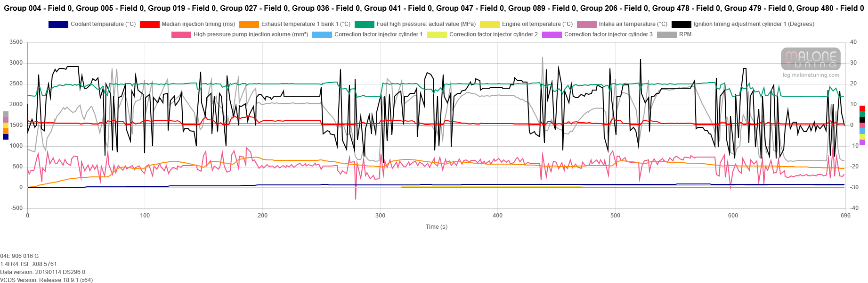The height and width of the screenshot is (283, 868).
Task: Click the Time (s) axis title
Action: pos(436,227)
